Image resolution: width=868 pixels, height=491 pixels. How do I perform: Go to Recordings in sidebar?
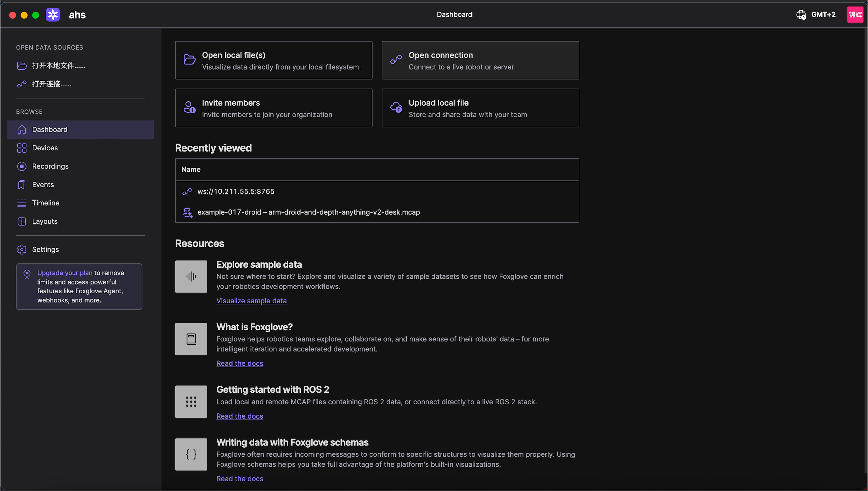coord(50,166)
